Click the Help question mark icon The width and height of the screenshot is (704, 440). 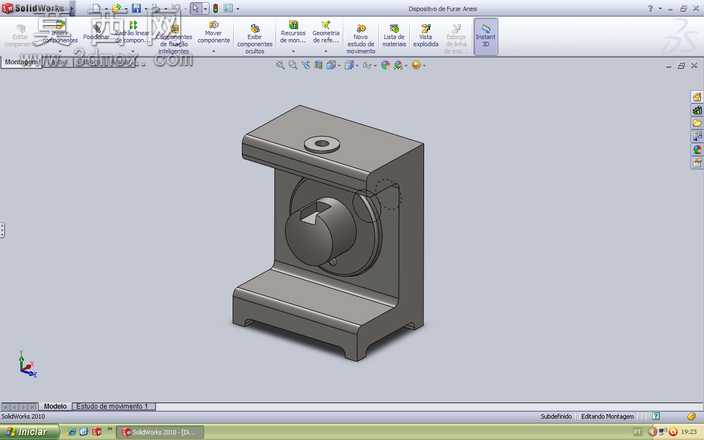[650, 9]
